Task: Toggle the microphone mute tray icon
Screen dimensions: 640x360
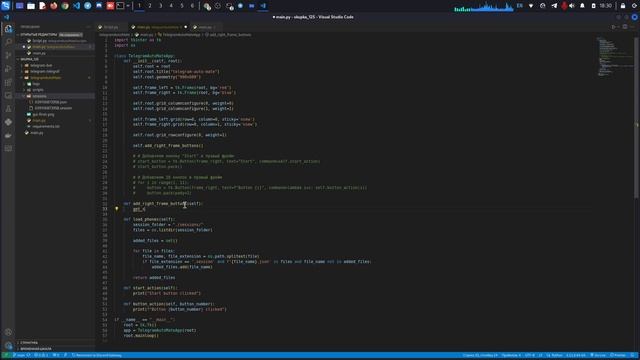Action: tap(564, 6)
